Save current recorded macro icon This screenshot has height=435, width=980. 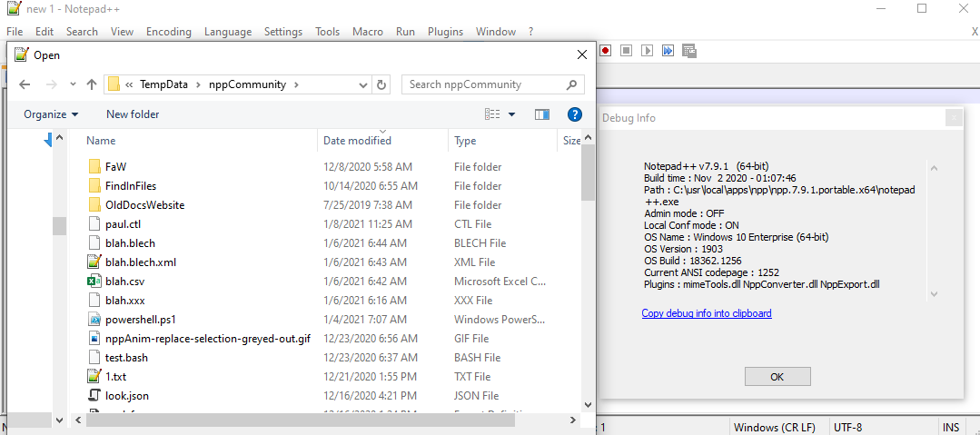click(x=689, y=51)
